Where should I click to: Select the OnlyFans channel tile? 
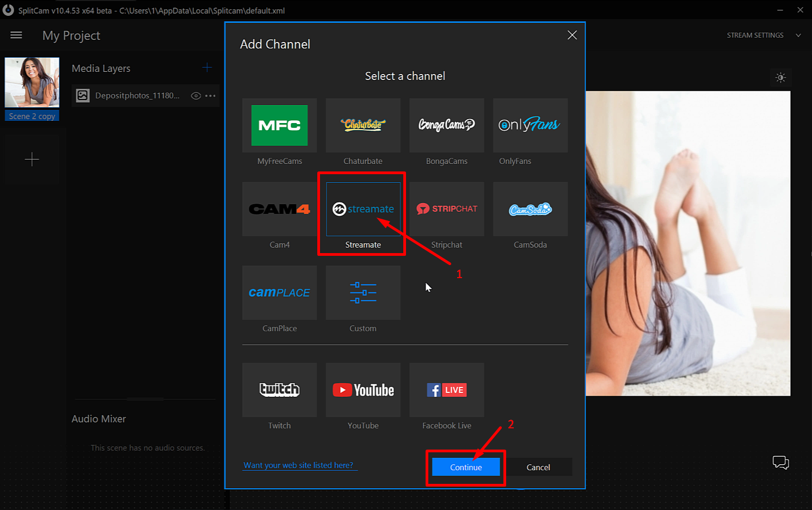tap(530, 125)
